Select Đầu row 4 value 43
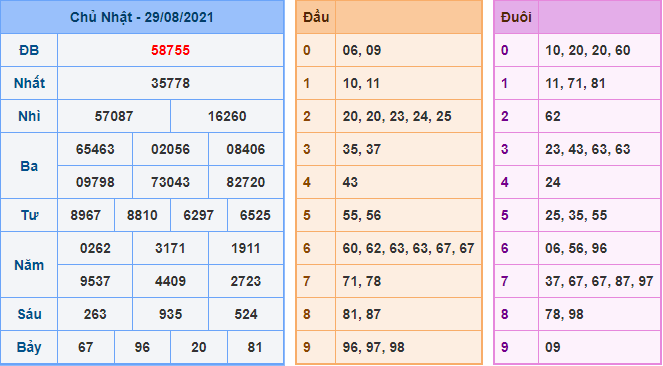The height and width of the screenshot is (366, 663). [x=351, y=182]
